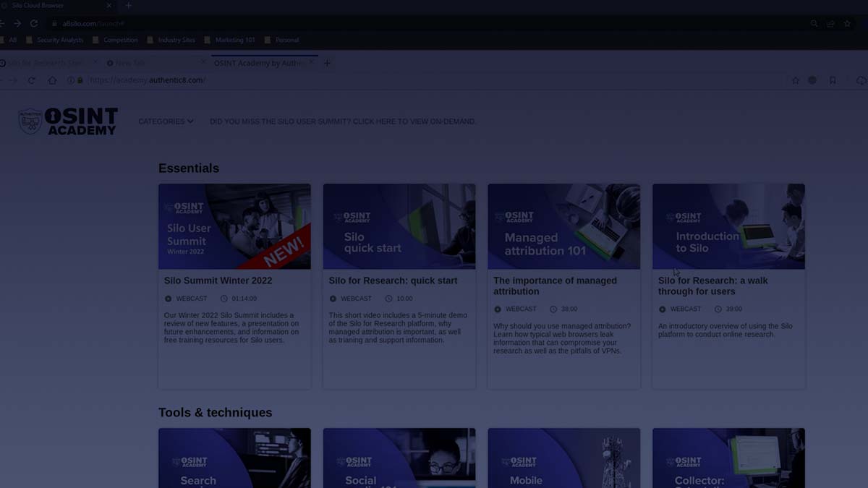Image resolution: width=868 pixels, height=488 pixels.
Task: Add a new tab after OSINT Academy tab
Action: [327, 63]
